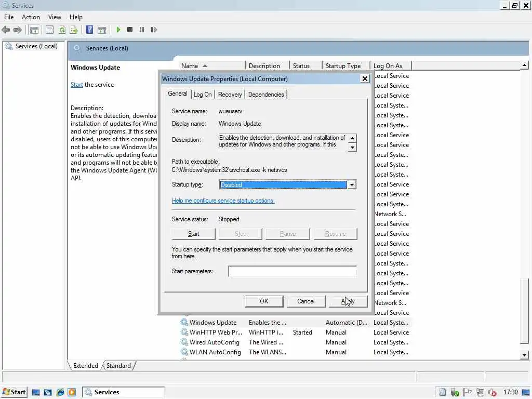Click services list scroll up arrow
Screen dimensions: 532x399
point(524,65)
